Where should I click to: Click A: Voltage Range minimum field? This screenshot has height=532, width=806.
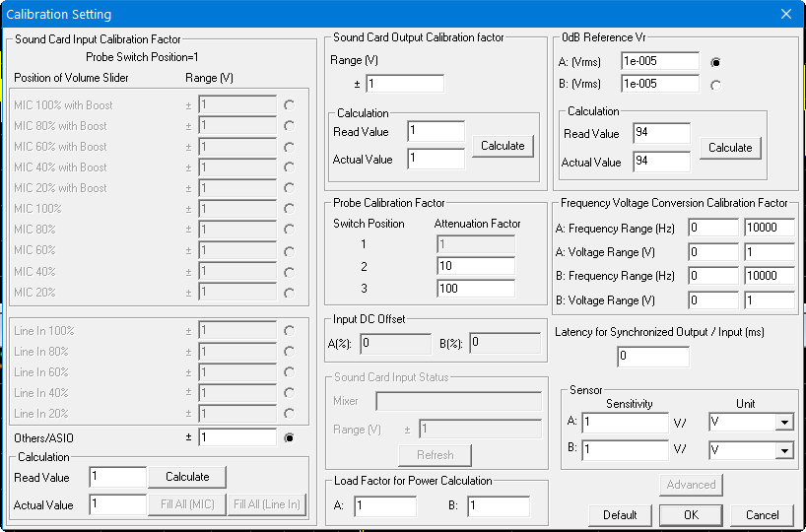713,252
